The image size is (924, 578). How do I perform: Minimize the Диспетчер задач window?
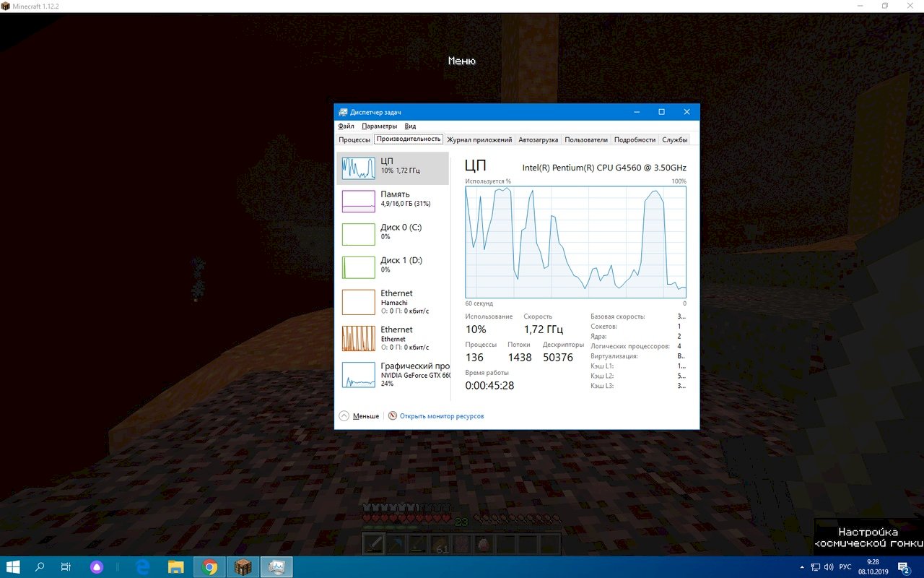click(x=637, y=112)
